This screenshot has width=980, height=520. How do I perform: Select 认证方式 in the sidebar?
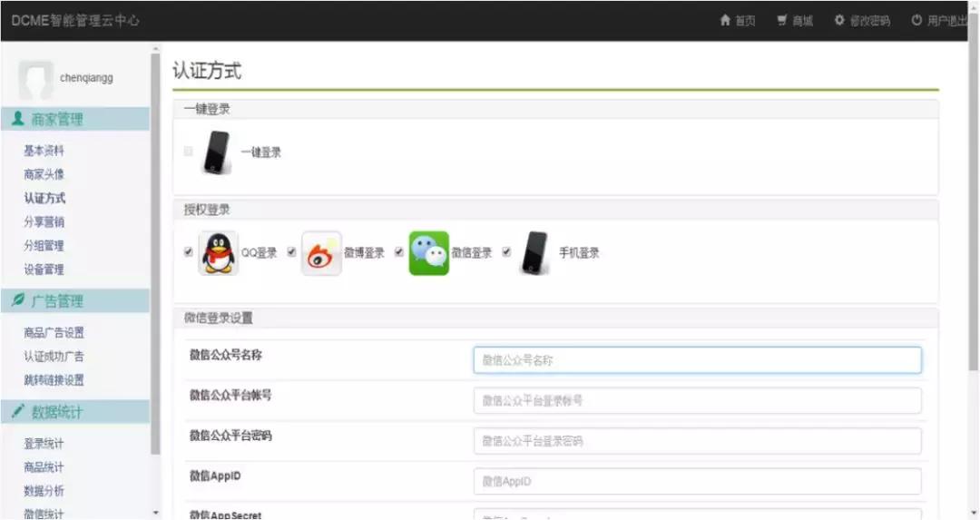[44, 198]
